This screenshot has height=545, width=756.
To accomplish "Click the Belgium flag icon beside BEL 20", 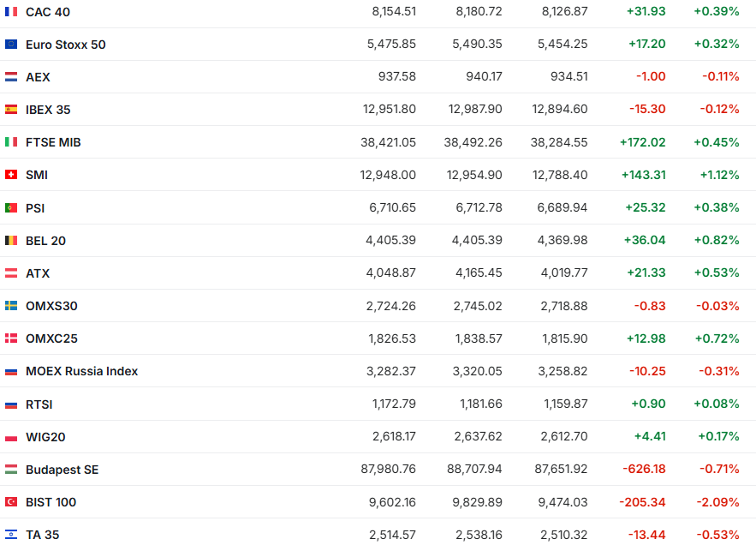I will pyautogui.click(x=11, y=241).
